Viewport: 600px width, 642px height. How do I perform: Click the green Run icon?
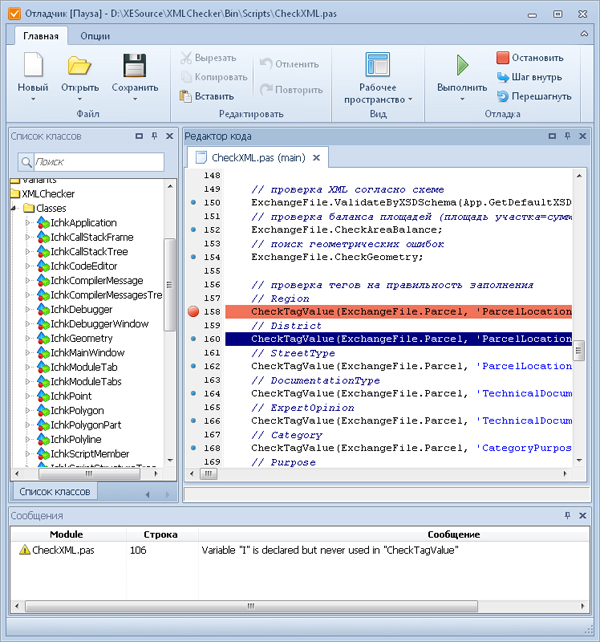462,66
